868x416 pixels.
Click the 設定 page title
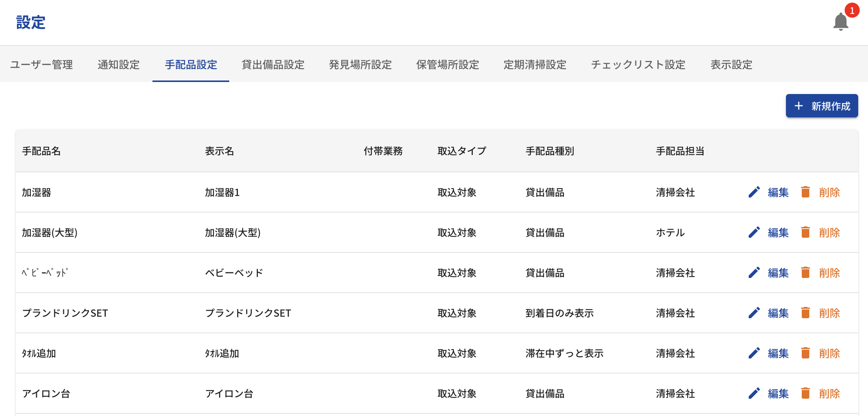[31, 23]
